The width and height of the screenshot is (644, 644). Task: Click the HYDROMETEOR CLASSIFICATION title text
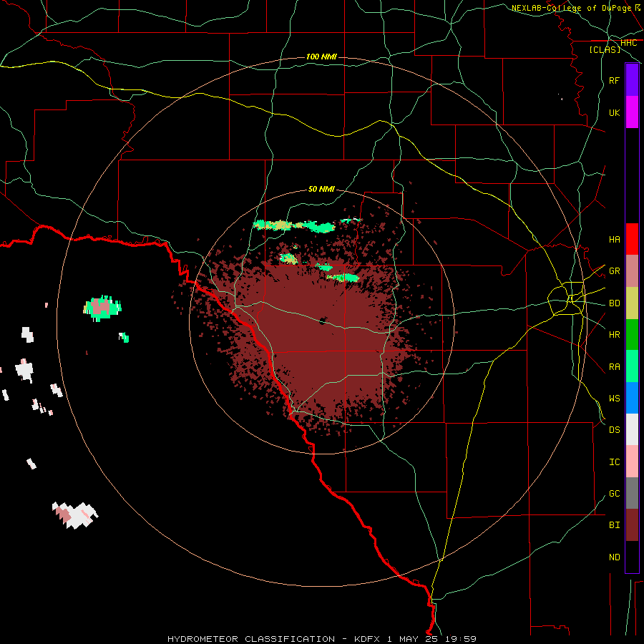click(251, 639)
